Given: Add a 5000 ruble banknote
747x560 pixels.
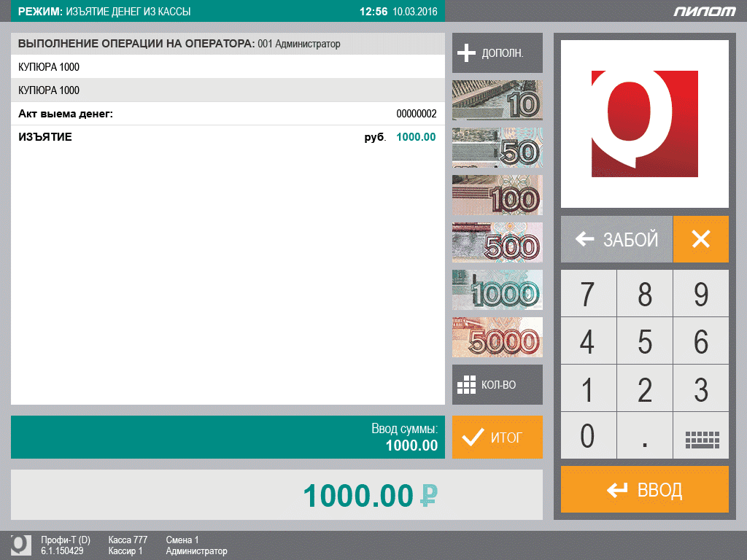Looking at the screenshot, I should tap(497, 337).
